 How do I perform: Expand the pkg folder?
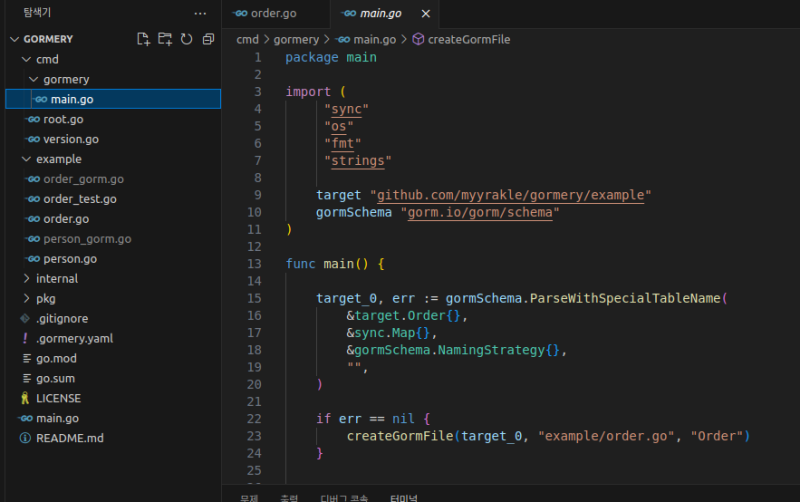(45, 298)
